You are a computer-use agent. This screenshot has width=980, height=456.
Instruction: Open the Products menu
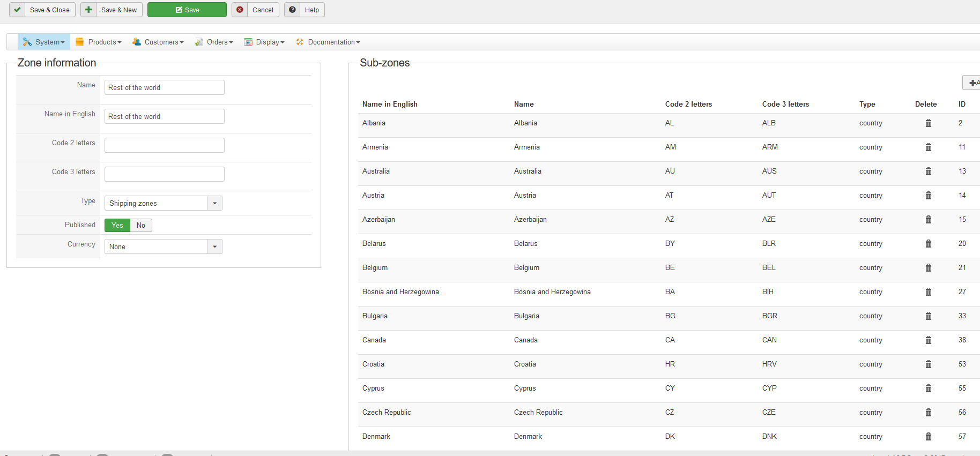pyautogui.click(x=99, y=42)
